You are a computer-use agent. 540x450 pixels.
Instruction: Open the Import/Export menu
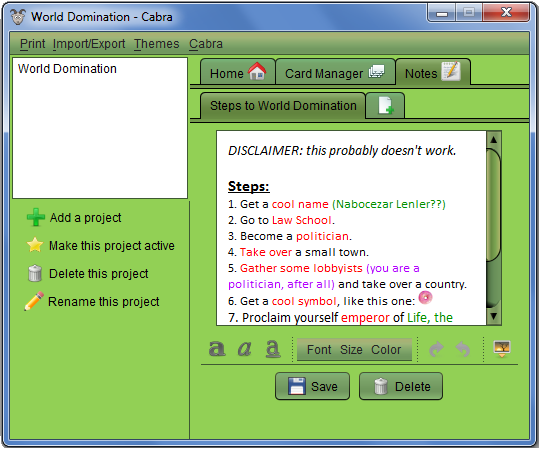pos(89,44)
